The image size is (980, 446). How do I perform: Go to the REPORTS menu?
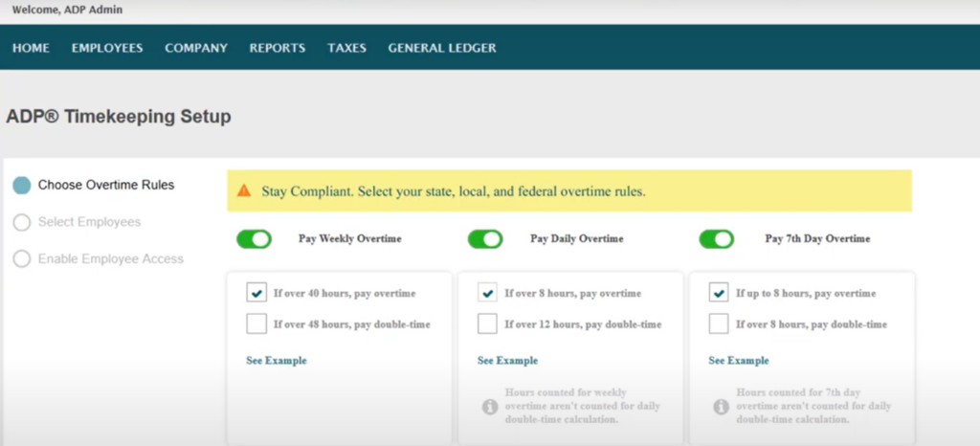coord(278,48)
